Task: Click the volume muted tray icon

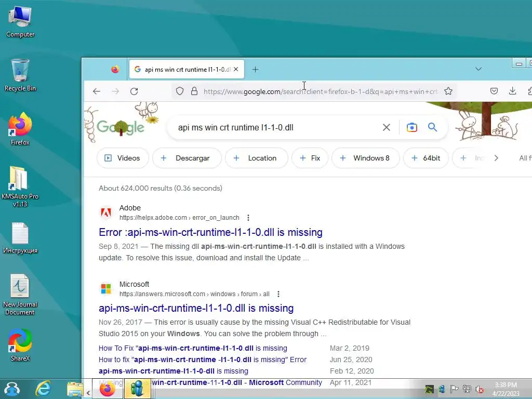Action: [x=479, y=389]
